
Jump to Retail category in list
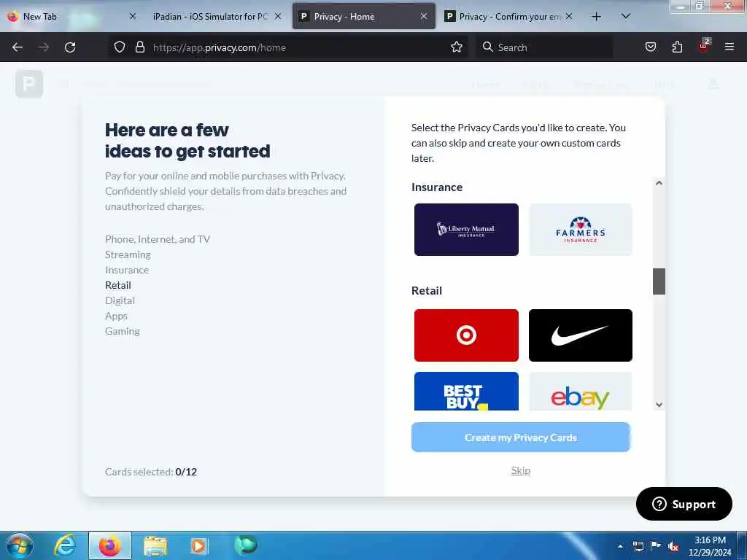(x=117, y=285)
